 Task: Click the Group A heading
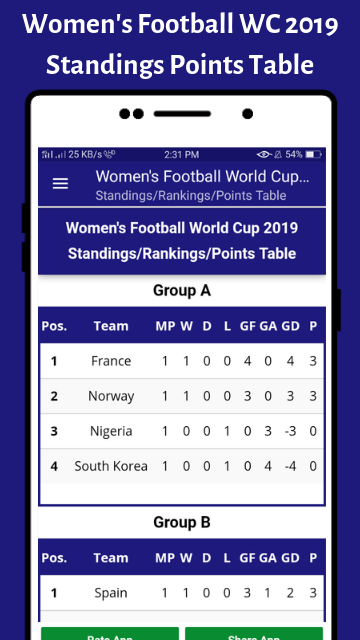tap(182, 291)
